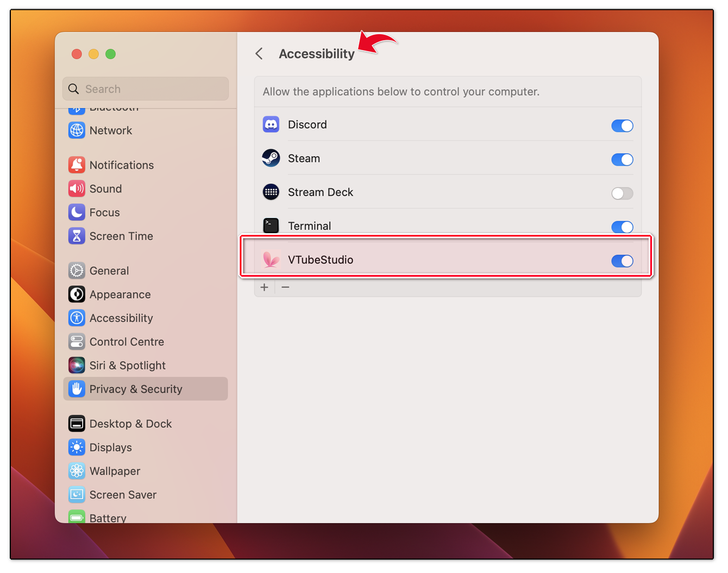
Task: Click the Appearance icon in sidebar
Action: [x=77, y=294]
